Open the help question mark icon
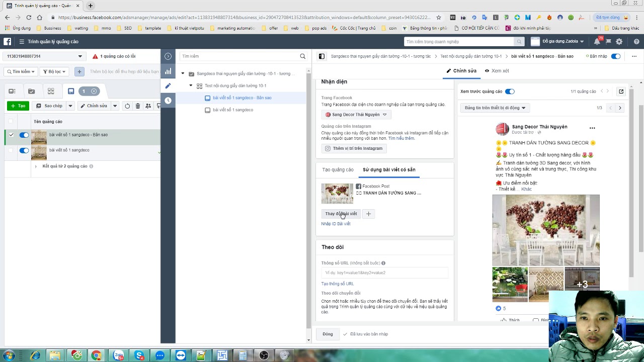This screenshot has height=362, width=644. pos(636,42)
